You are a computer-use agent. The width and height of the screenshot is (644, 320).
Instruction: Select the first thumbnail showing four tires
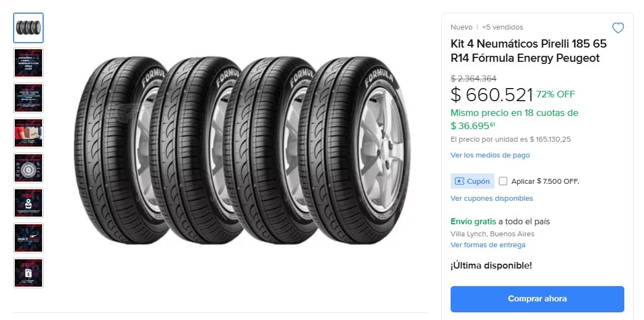point(28,27)
